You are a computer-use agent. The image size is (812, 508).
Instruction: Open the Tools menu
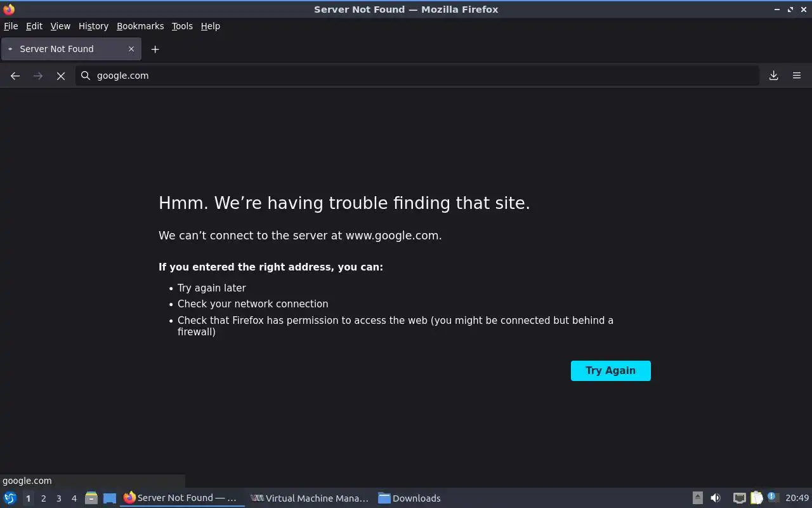tap(182, 26)
